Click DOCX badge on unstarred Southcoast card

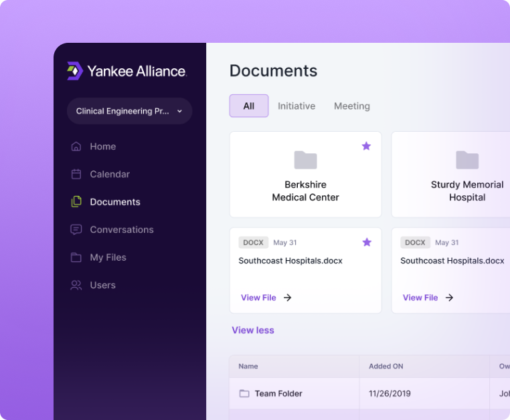pyautogui.click(x=416, y=243)
